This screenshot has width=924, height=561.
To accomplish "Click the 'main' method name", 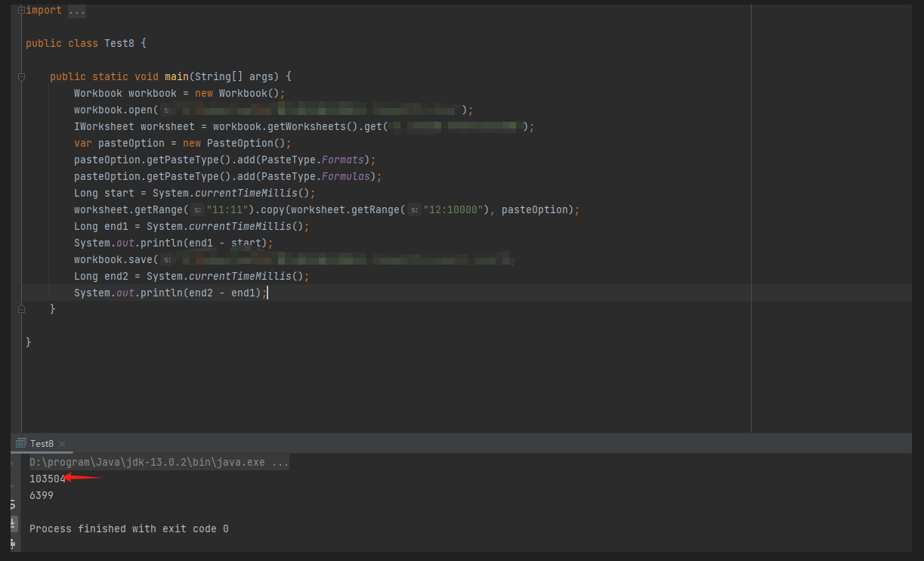I will [x=177, y=76].
